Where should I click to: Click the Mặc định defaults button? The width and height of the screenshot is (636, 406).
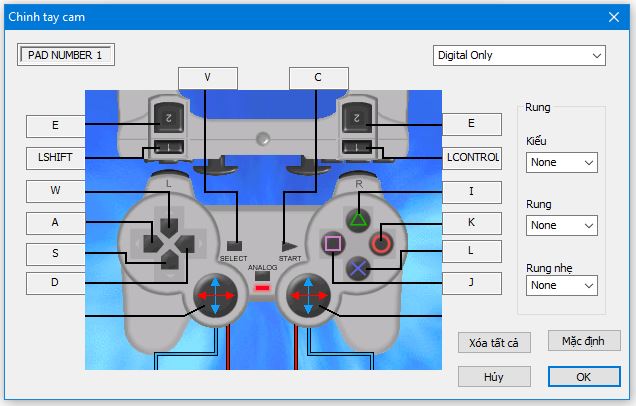pyautogui.click(x=584, y=341)
